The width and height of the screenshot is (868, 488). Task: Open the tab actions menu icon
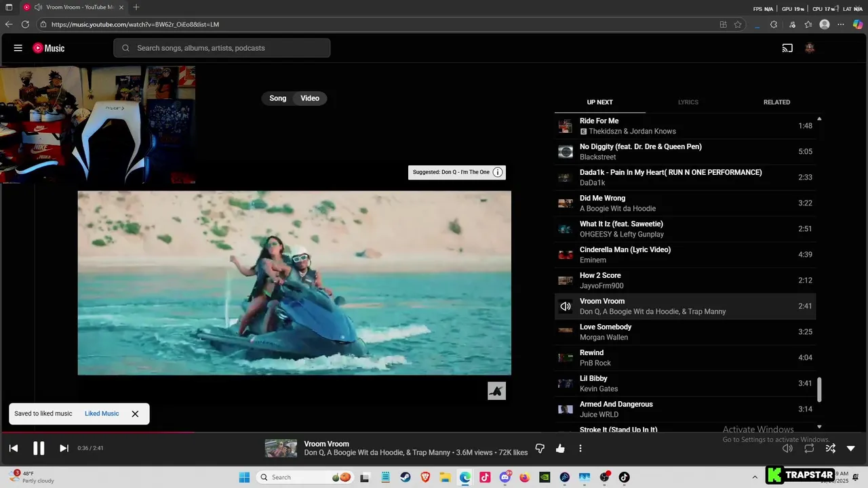coord(9,7)
